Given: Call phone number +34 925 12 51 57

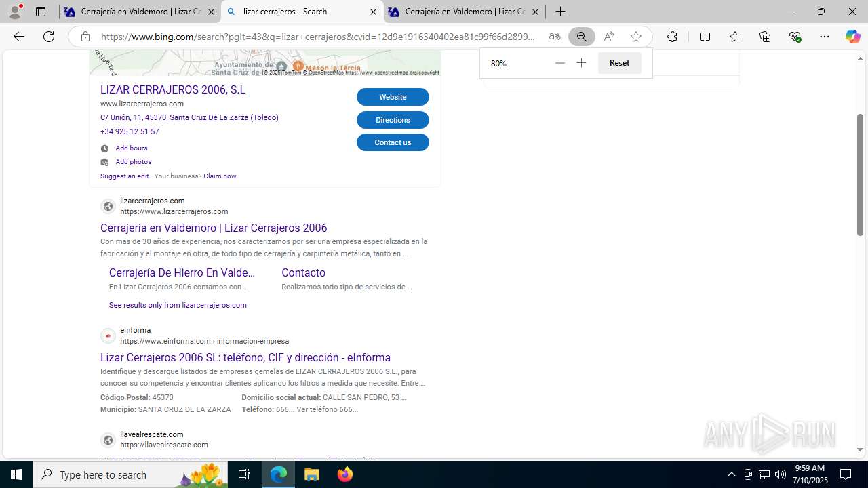Looking at the screenshot, I should pyautogui.click(x=130, y=131).
